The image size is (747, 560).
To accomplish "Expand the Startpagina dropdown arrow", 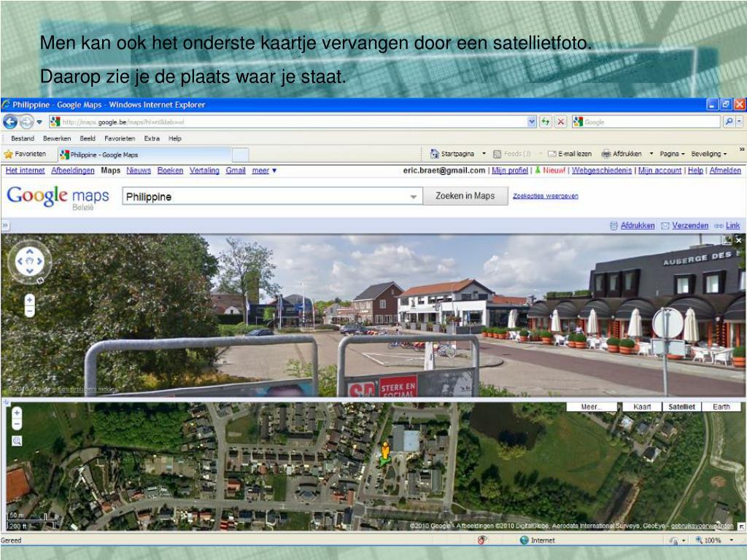I will tap(484, 154).
